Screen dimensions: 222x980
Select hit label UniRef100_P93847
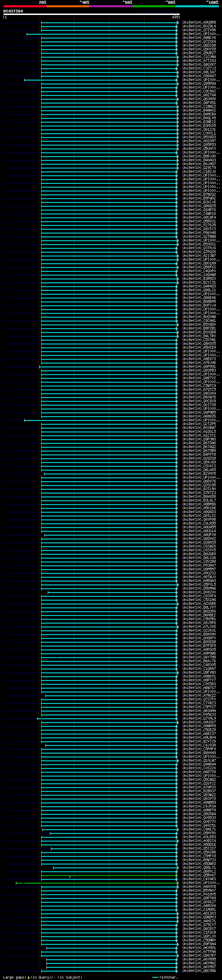point(199,565)
